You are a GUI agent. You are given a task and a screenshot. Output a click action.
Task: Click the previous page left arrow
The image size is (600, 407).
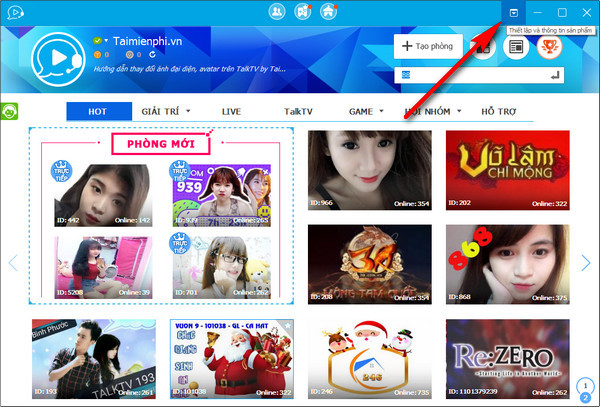(x=13, y=263)
